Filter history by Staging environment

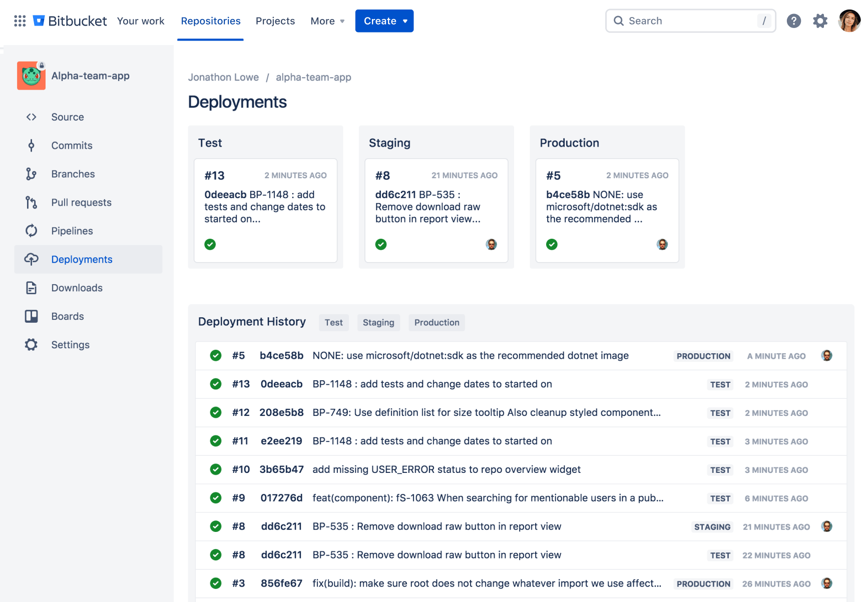(378, 322)
